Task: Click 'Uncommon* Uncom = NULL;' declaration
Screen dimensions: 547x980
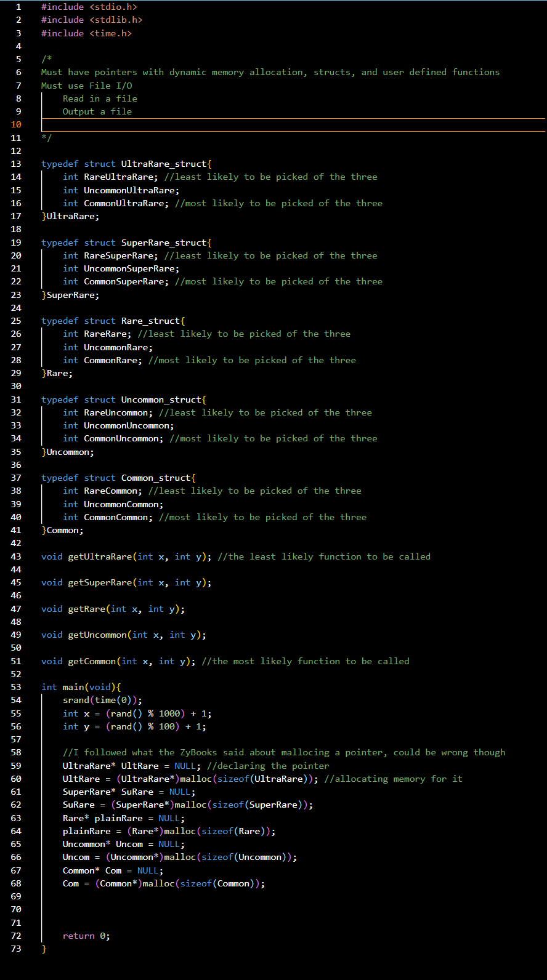Action: tap(124, 844)
